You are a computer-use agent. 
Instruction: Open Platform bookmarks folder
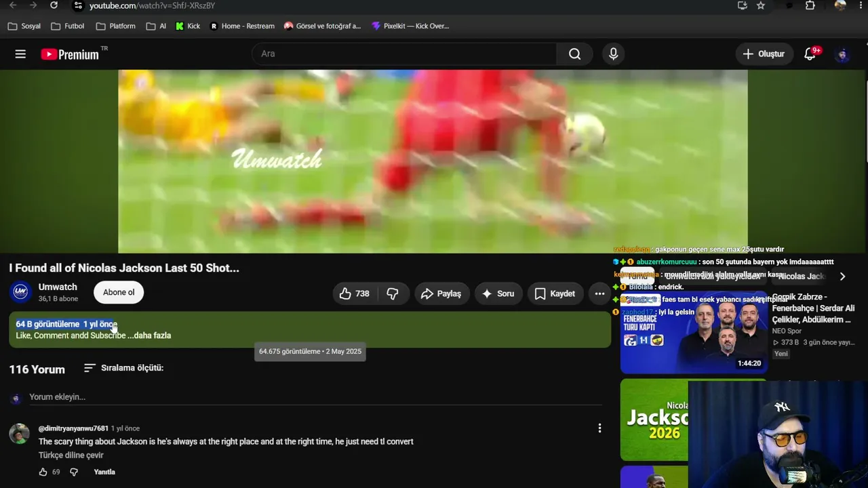[116, 26]
